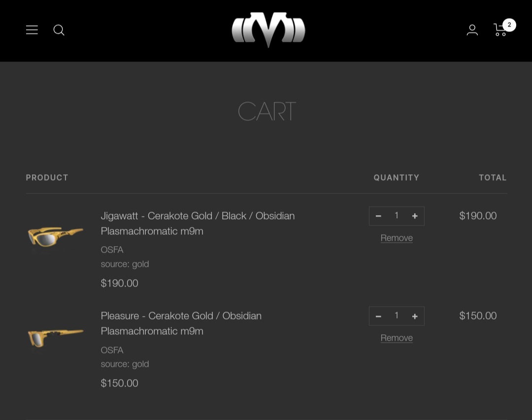Go to the account login page
This screenshot has width=532, height=420.
click(472, 30)
